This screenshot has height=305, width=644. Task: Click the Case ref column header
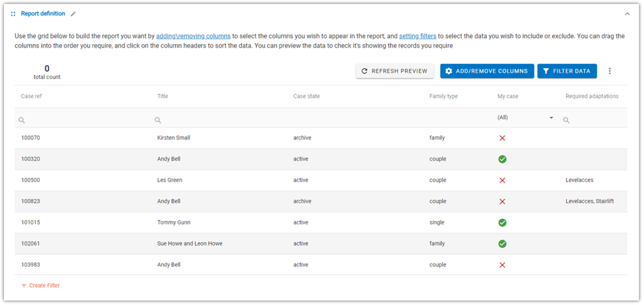coord(32,97)
